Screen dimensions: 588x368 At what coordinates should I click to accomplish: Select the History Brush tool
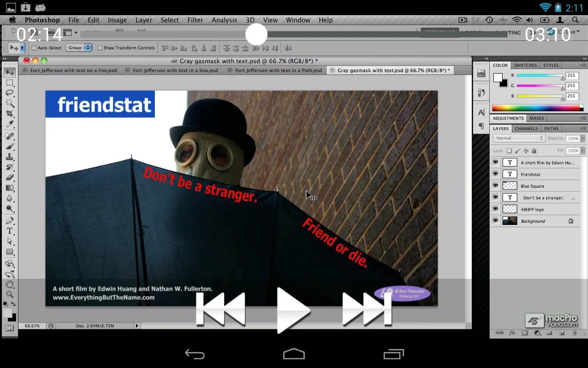10,167
